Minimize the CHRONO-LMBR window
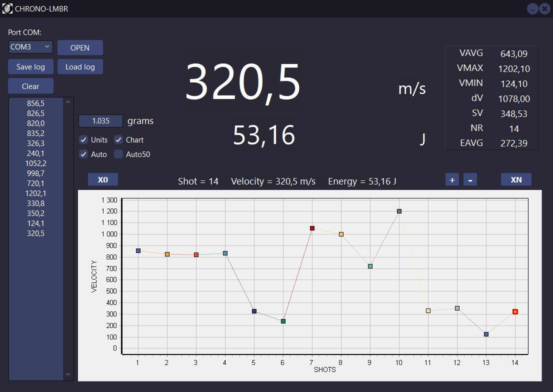Screen dimensions: 553x392 (532, 8)
